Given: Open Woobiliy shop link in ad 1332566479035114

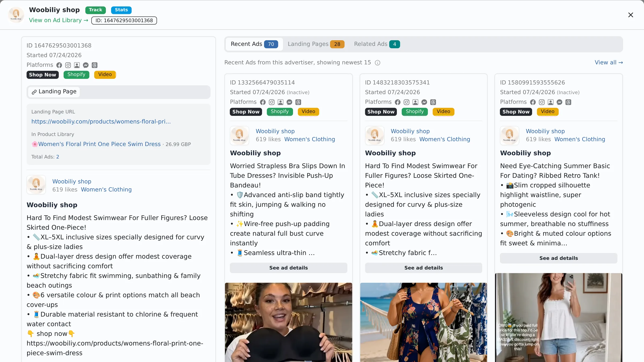Looking at the screenshot, I should point(275,131).
